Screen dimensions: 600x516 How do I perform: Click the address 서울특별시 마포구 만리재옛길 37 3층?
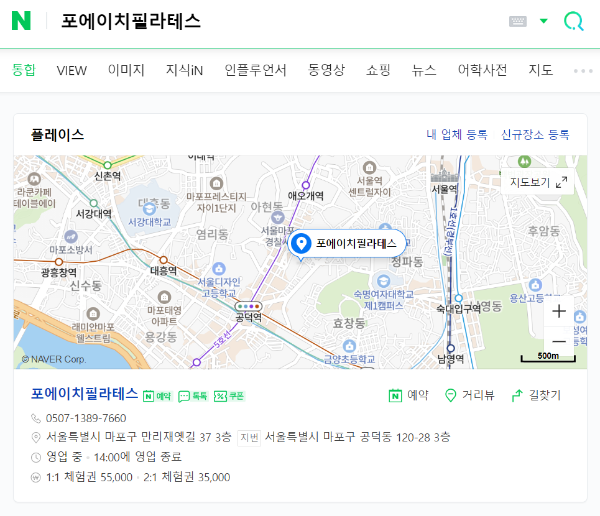point(139,437)
